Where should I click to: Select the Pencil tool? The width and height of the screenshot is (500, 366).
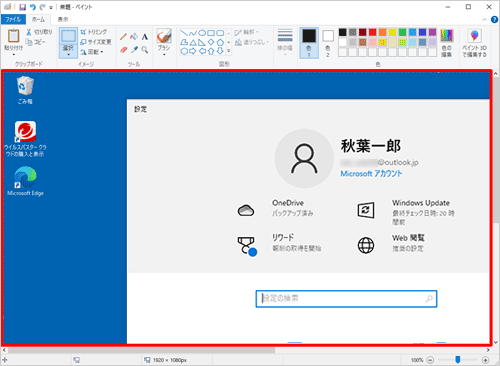[123, 37]
